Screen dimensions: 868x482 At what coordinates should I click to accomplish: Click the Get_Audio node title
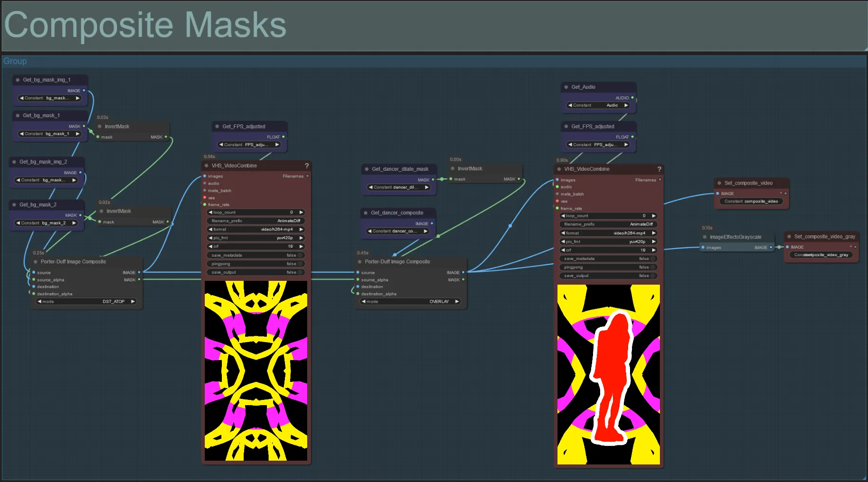click(583, 87)
